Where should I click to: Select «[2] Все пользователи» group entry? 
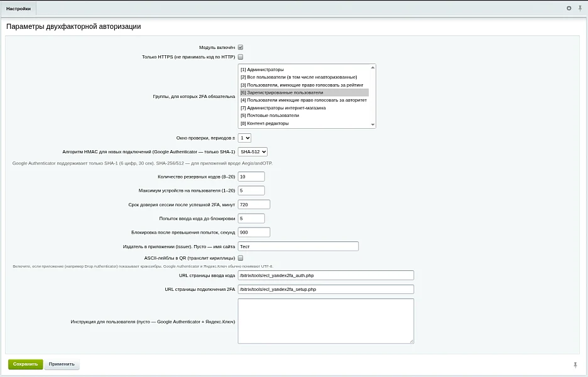point(304,77)
